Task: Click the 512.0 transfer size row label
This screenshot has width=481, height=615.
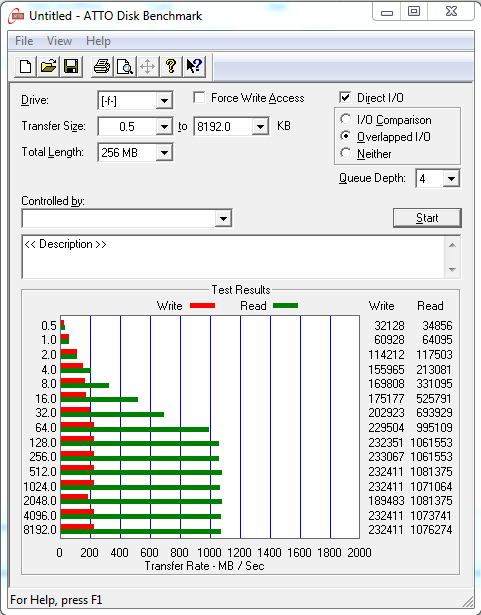Action: [x=43, y=472]
